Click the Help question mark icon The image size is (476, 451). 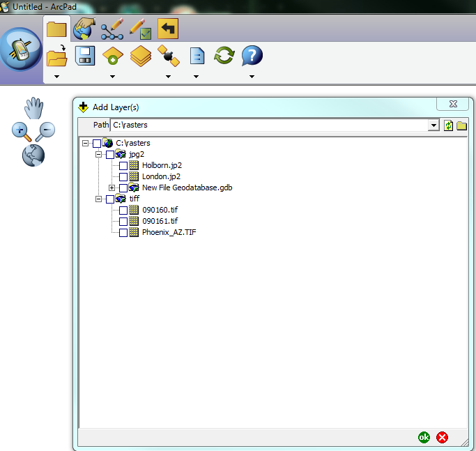(252, 56)
